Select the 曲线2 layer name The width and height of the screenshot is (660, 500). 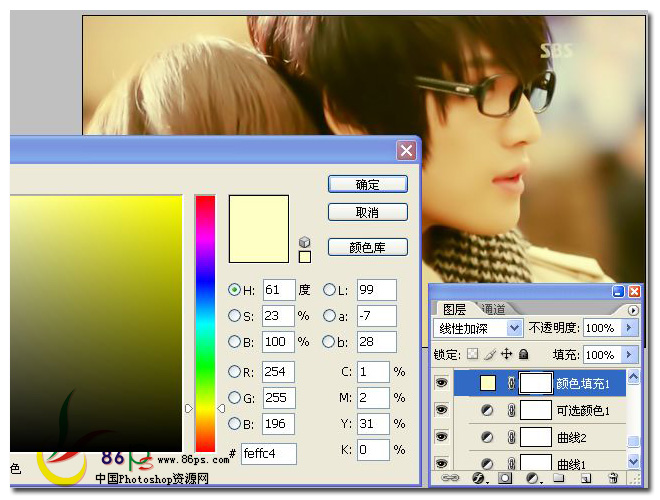pyautogui.click(x=571, y=438)
